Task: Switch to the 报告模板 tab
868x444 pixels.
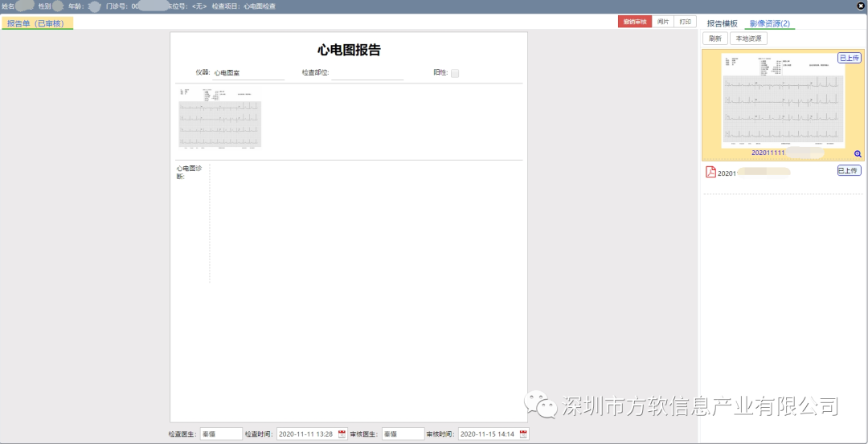Action: click(722, 23)
